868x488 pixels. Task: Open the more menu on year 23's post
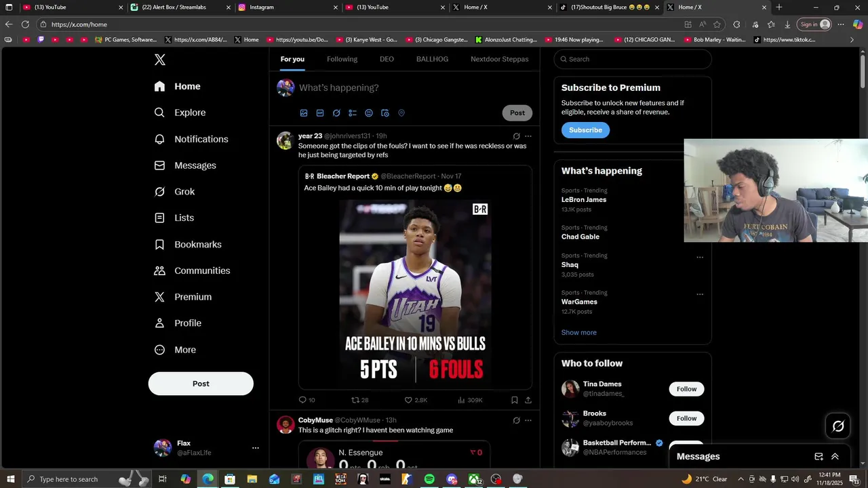click(528, 136)
